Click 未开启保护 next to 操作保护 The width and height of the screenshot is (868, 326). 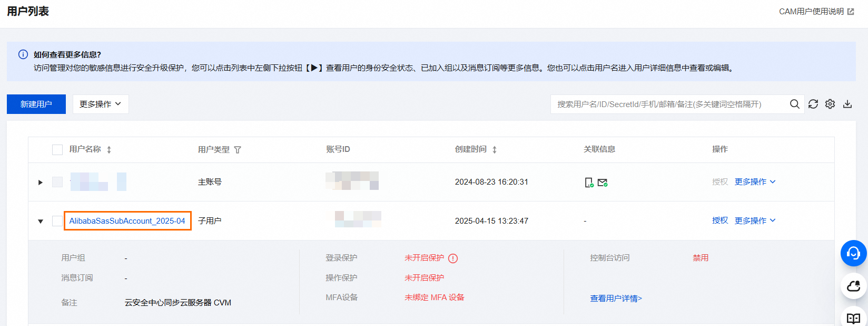[x=424, y=278]
